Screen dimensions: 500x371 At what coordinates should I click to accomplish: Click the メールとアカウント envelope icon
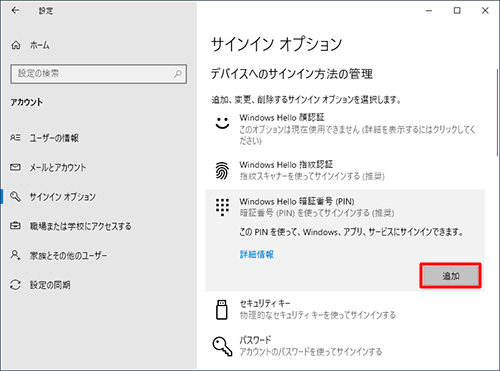point(15,167)
